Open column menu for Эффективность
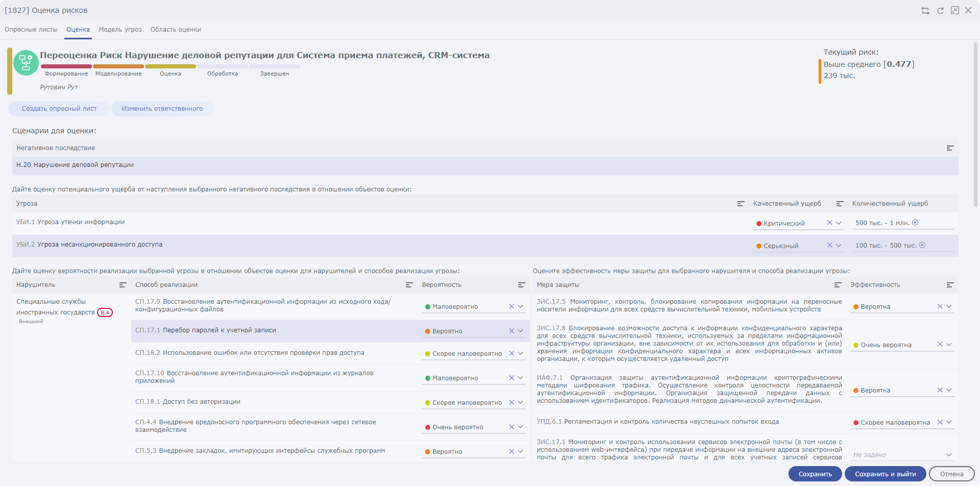Image resolution: width=980 pixels, height=486 pixels. click(x=950, y=285)
